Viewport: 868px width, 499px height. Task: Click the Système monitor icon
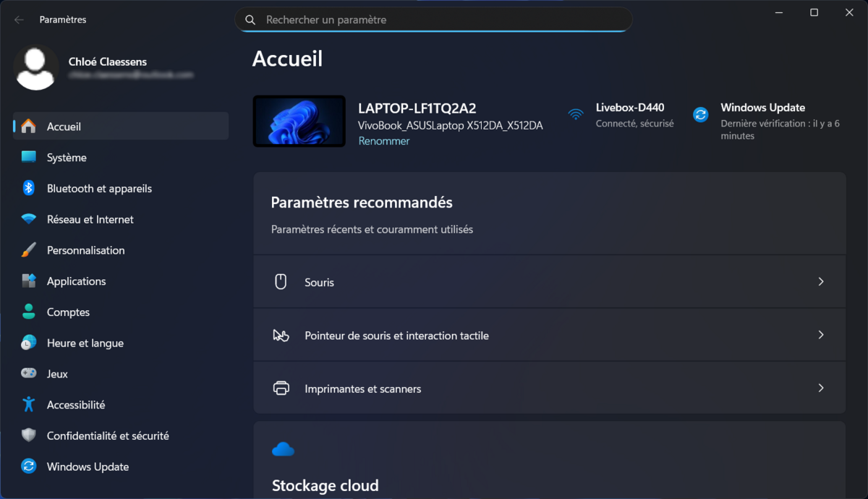[28, 157]
